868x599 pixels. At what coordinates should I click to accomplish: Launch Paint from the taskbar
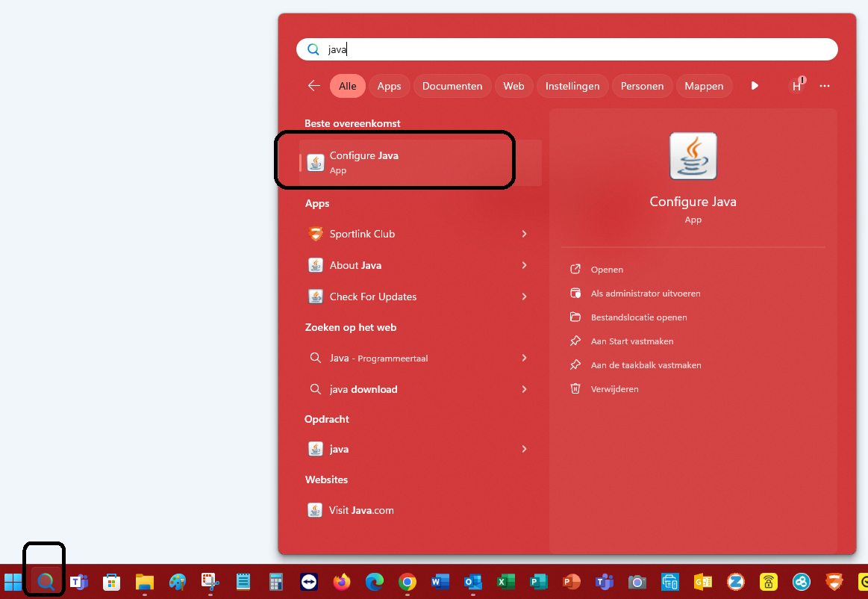(177, 582)
